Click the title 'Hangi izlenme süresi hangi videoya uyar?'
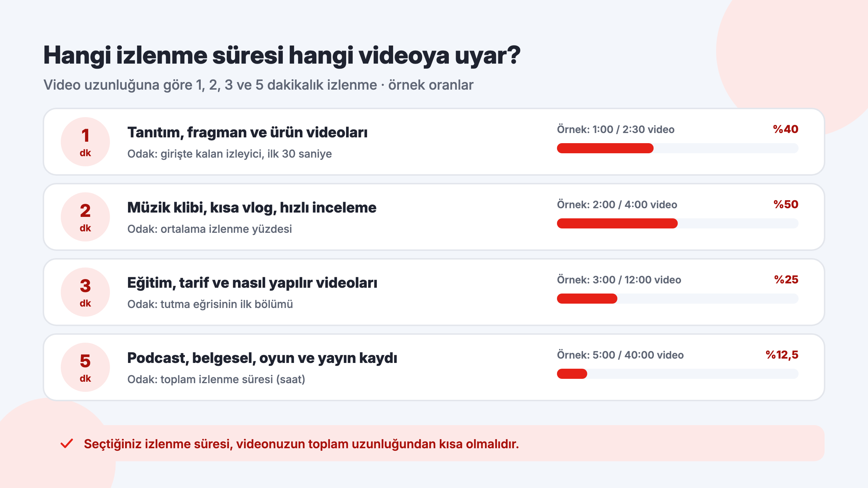 click(x=282, y=56)
